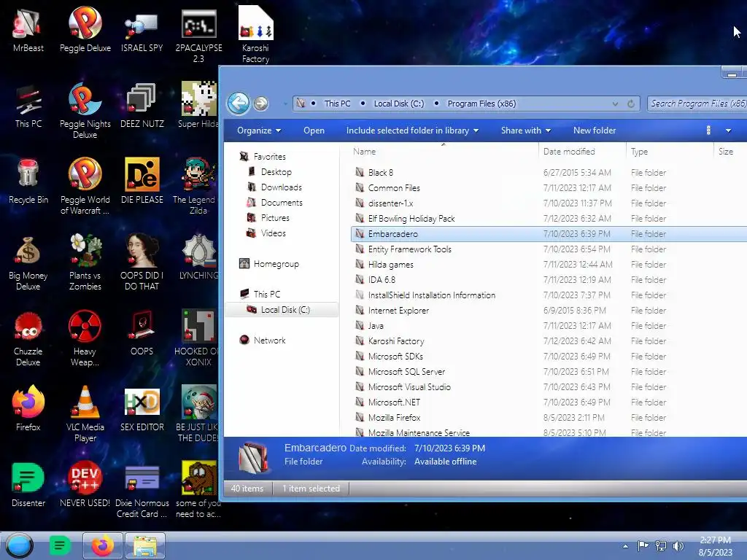Image resolution: width=747 pixels, height=560 pixels.
Task: Select the Recycle Bin desktop icon
Action: (x=28, y=182)
